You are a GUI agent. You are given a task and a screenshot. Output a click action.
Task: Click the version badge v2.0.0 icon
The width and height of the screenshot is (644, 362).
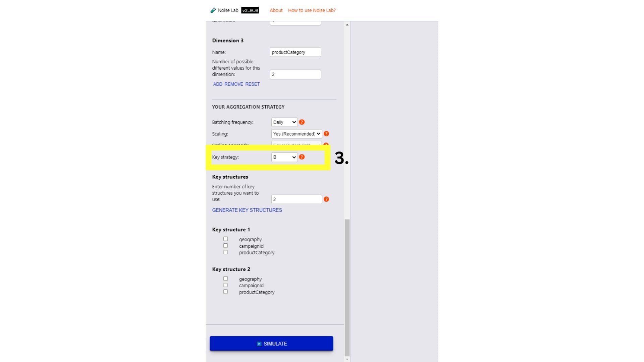(250, 10)
